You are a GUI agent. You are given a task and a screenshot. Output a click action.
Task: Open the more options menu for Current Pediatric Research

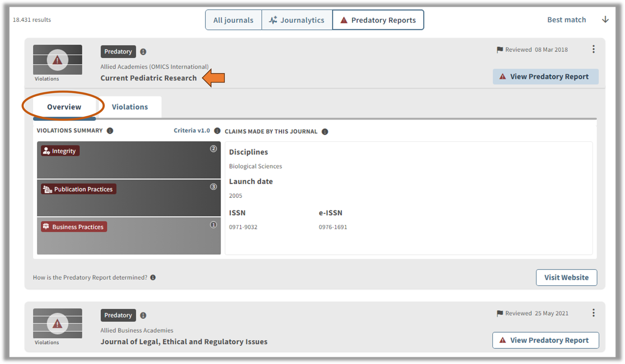pyautogui.click(x=594, y=49)
